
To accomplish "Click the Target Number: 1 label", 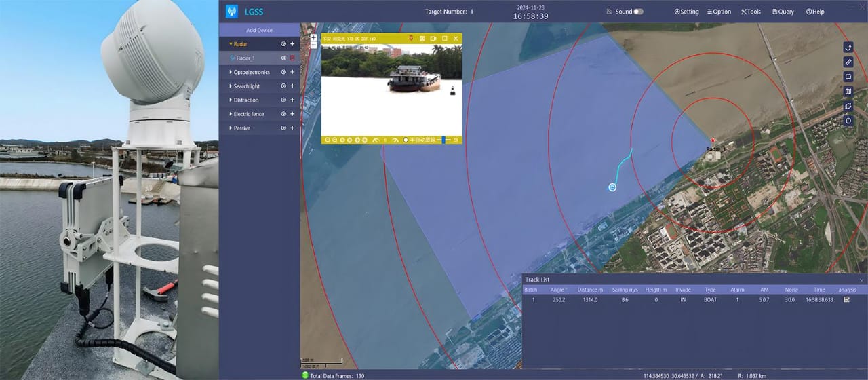I will (449, 12).
